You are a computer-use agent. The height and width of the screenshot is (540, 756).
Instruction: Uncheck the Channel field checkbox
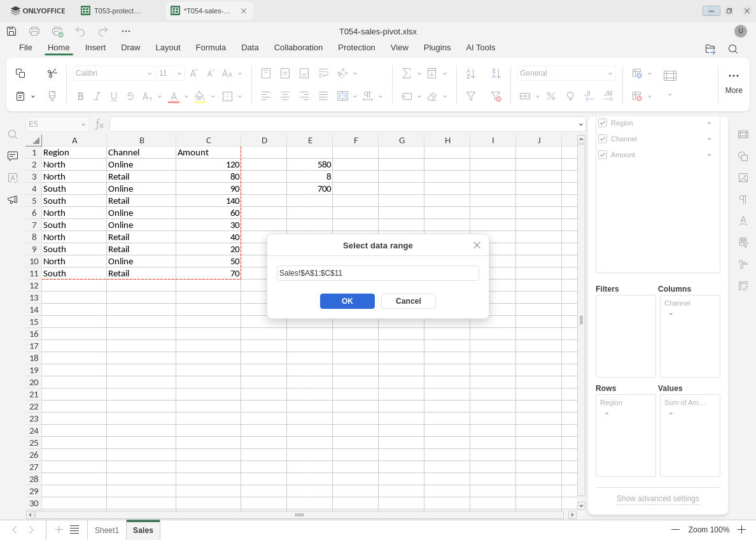point(602,139)
